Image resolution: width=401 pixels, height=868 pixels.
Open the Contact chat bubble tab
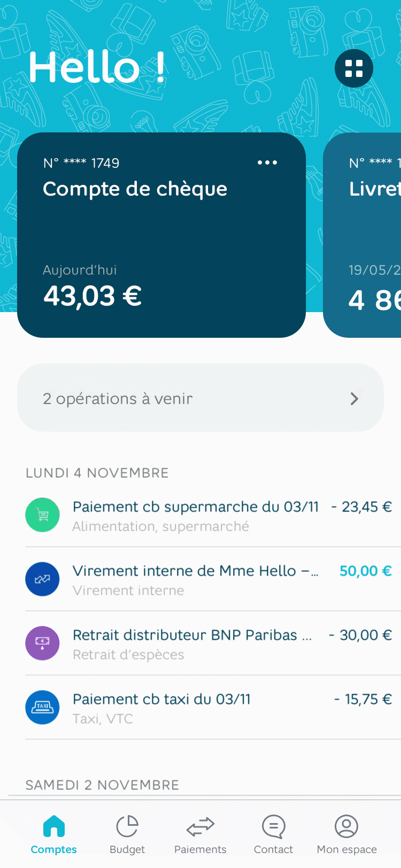click(273, 834)
